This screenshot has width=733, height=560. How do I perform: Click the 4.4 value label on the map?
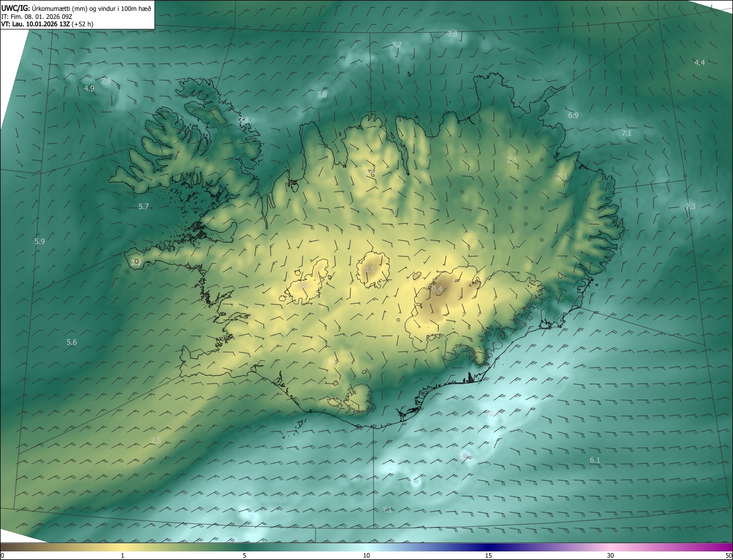tap(699, 62)
